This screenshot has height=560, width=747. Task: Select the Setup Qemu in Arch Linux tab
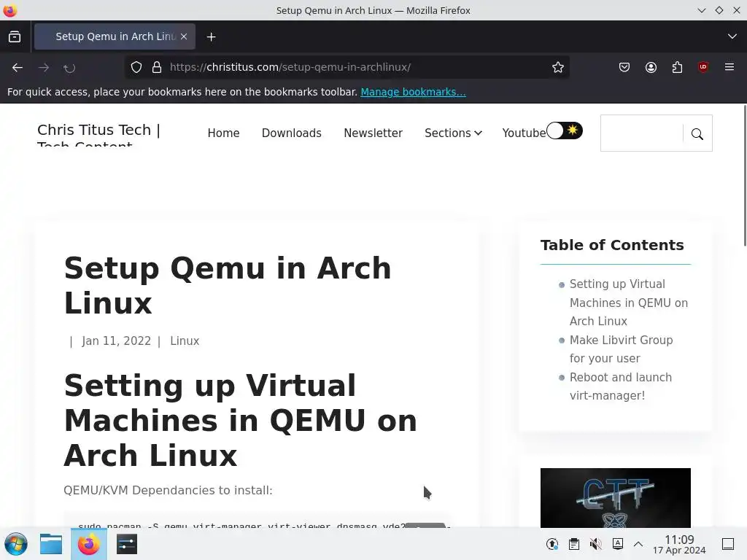[115, 36]
